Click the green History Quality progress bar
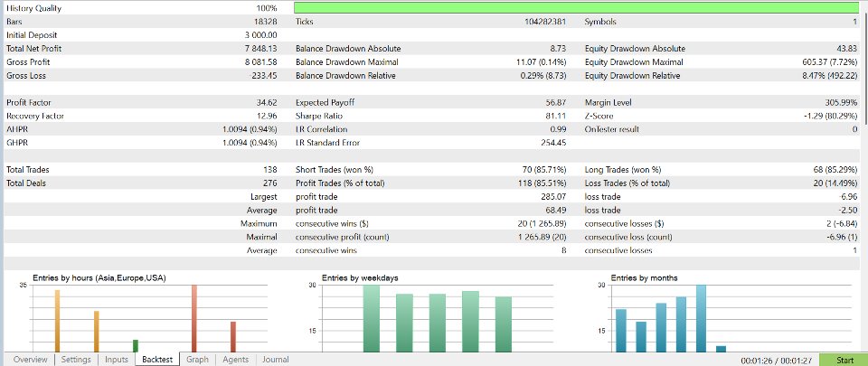This screenshot has width=868, height=366. 576,8
